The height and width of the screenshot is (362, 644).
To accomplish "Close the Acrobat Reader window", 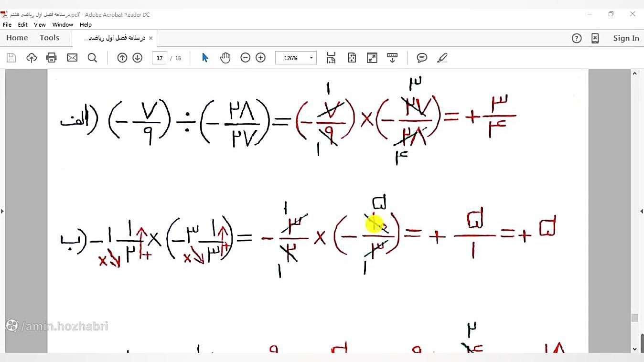I will (x=633, y=14).
